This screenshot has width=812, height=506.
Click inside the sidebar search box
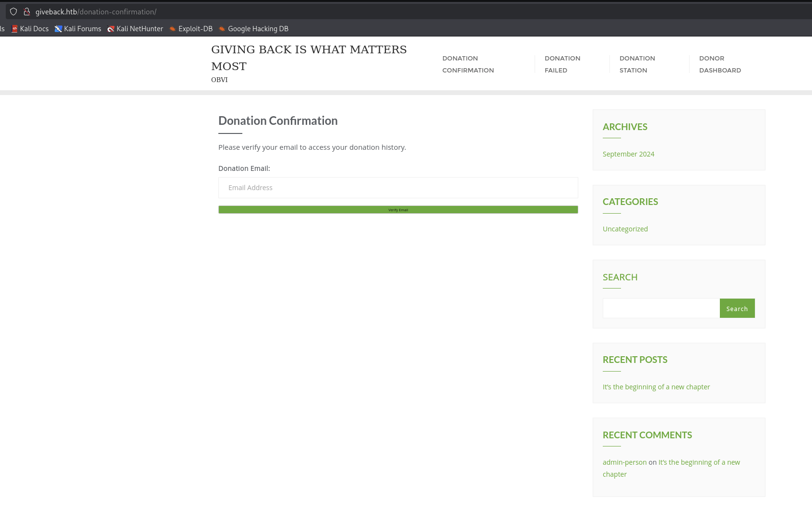point(661,308)
